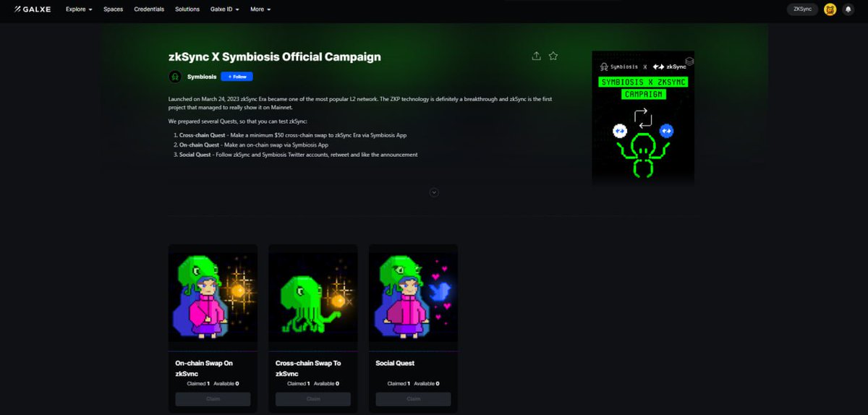The image size is (868, 415).
Task: Click the Galxe logo
Action: (34, 9)
